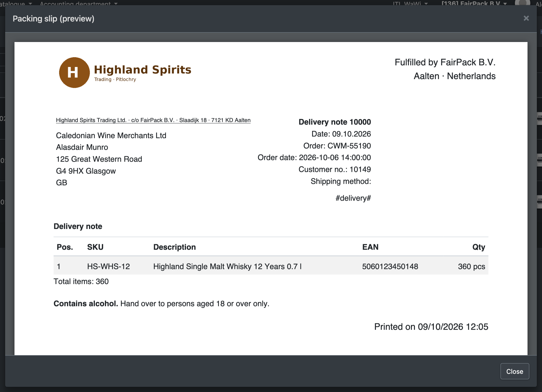Screen dimensions: 542x392
Task: Click the 'Pos.' column header
Action: (x=65, y=247)
